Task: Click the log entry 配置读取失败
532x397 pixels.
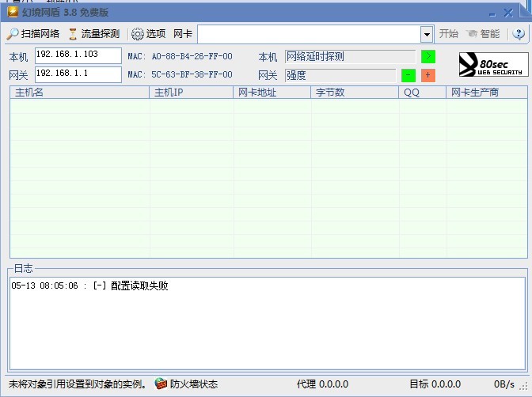Action: click(90, 285)
